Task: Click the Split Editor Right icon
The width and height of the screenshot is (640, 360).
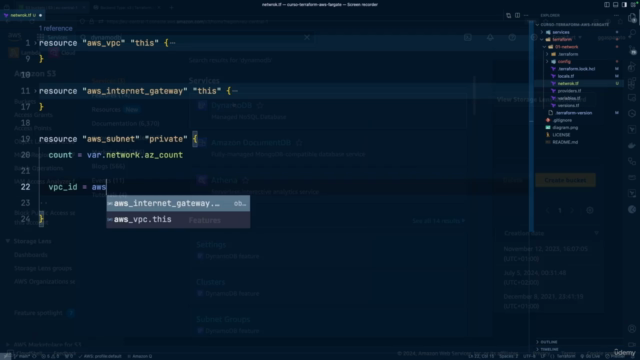Action: click(517, 15)
